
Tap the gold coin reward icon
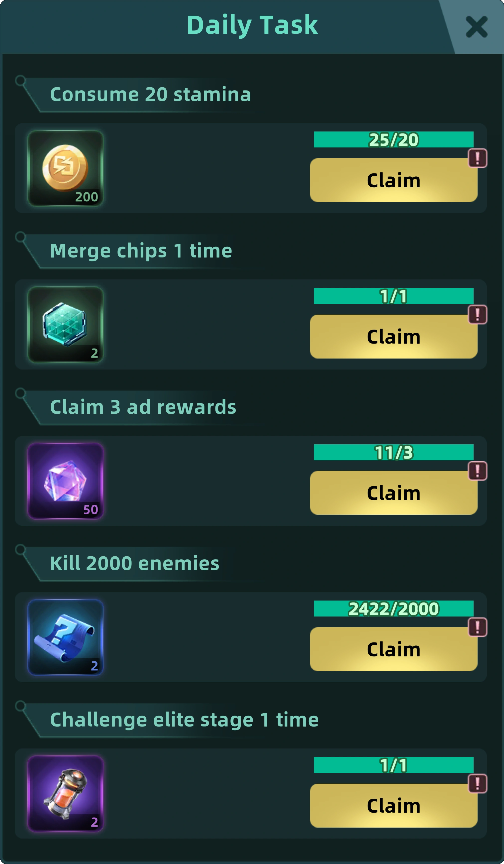[65, 168]
